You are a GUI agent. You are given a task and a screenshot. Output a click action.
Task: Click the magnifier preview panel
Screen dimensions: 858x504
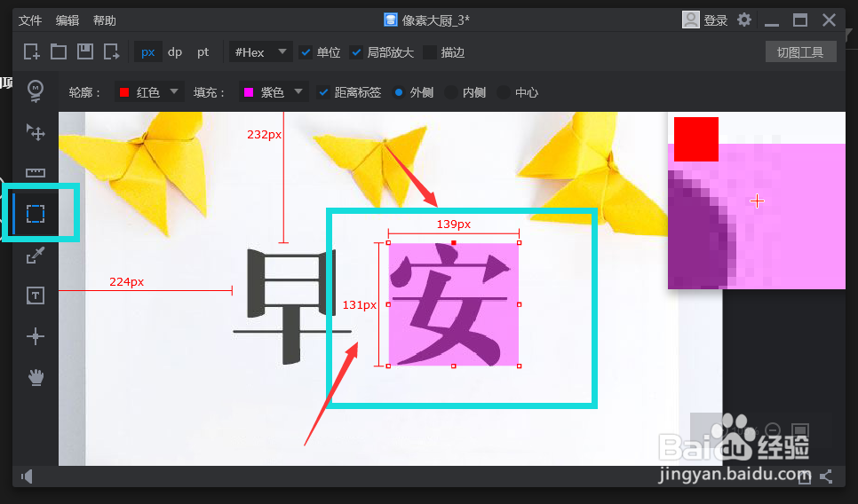coord(757,201)
